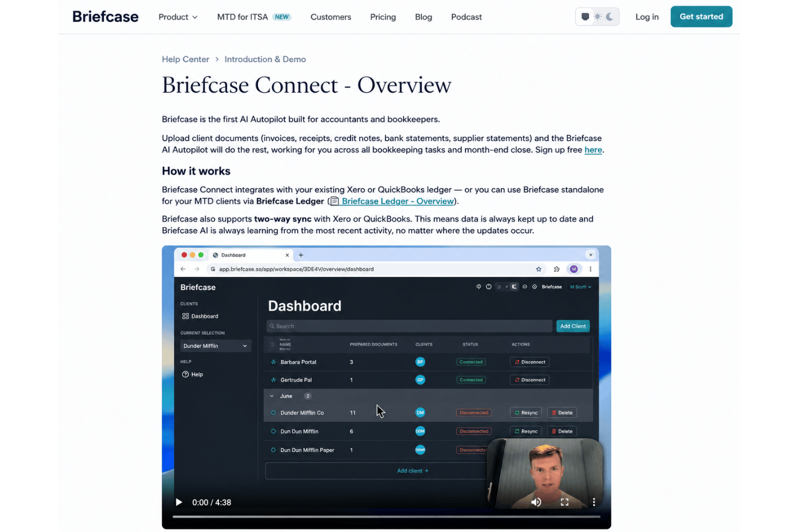The width and height of the screenshot is (798, 532).
Task: Click 'How it works' heading
Action: (x=196, y=171)
